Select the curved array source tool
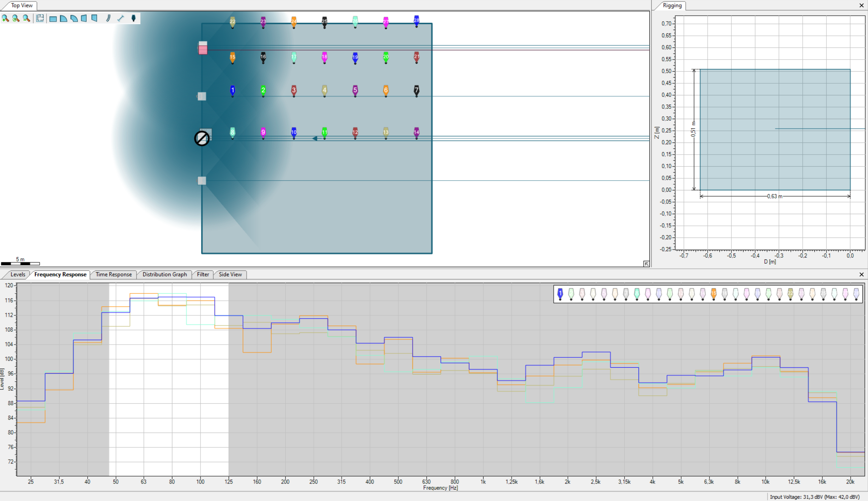The image size is (868, 501). pyautogui.click(x=108, y=18)
